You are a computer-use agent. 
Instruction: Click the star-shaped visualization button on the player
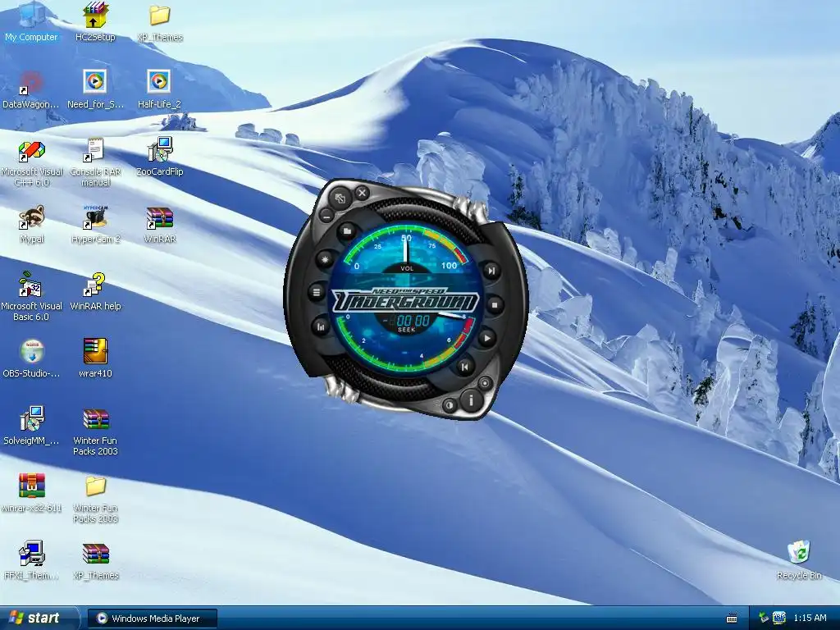click(325, 260)
